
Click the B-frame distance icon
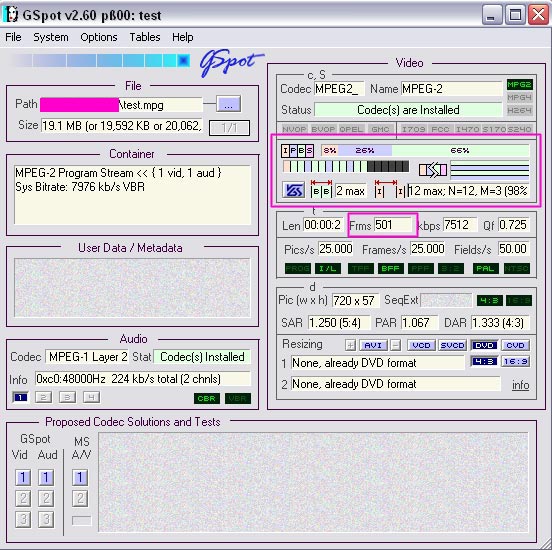tap(321, 188)
